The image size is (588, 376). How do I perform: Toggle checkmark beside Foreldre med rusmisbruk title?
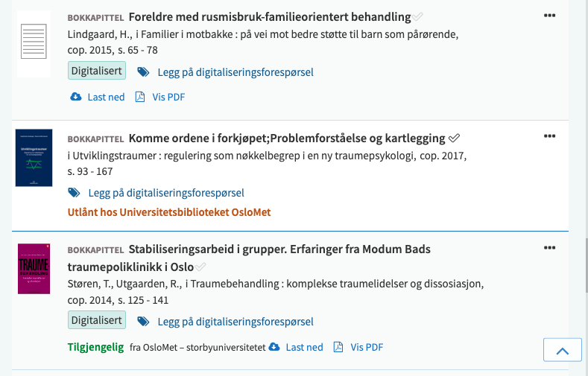419,16
